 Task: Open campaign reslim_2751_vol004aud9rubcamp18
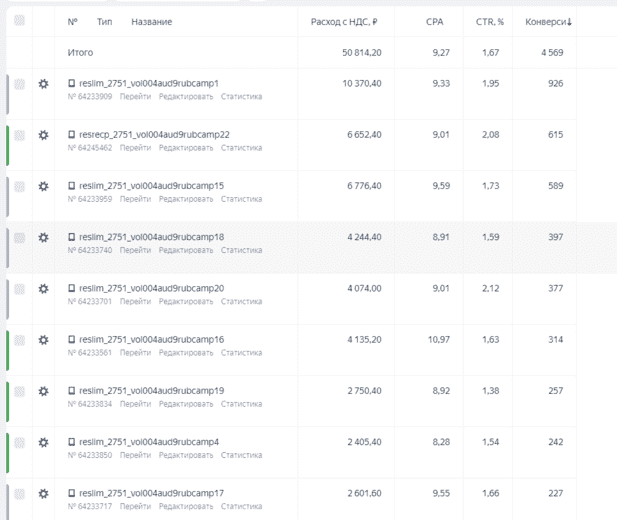pyautogui.click(x=151, y=237)
